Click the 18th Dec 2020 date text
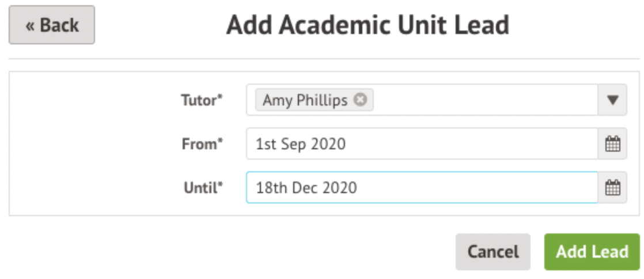 306,188
